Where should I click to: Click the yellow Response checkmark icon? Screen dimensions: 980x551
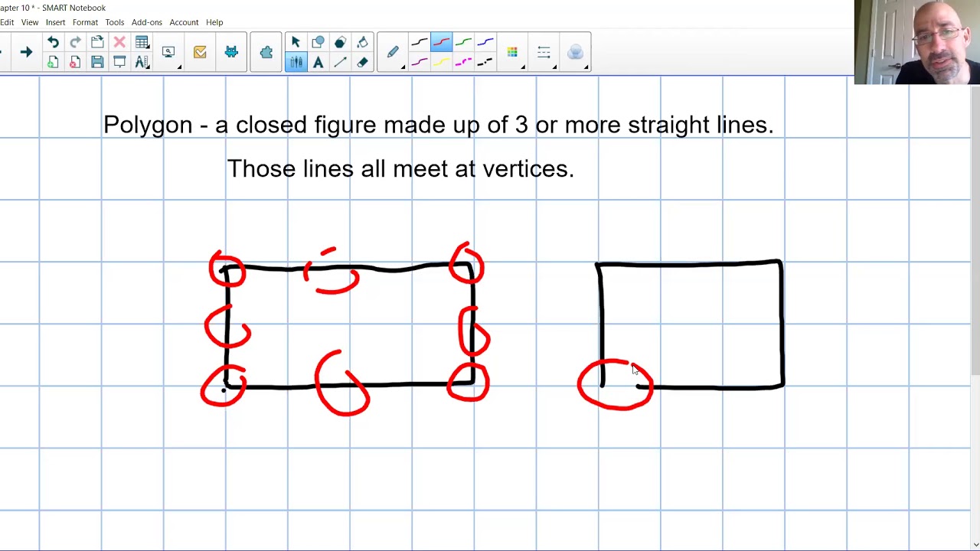[200, 52]
